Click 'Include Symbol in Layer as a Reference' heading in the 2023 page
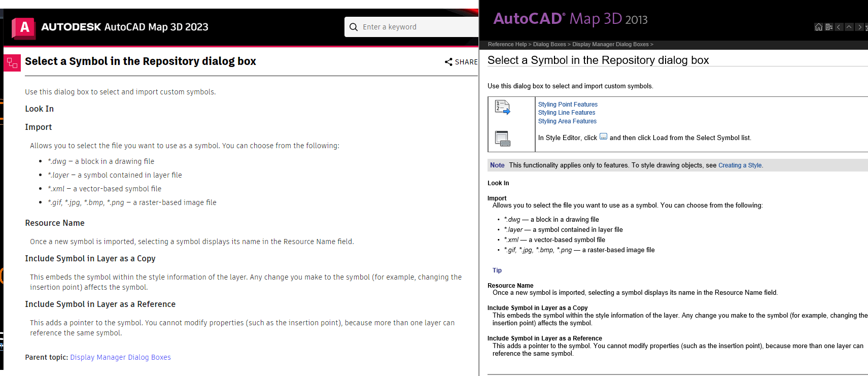 (100, 304)
